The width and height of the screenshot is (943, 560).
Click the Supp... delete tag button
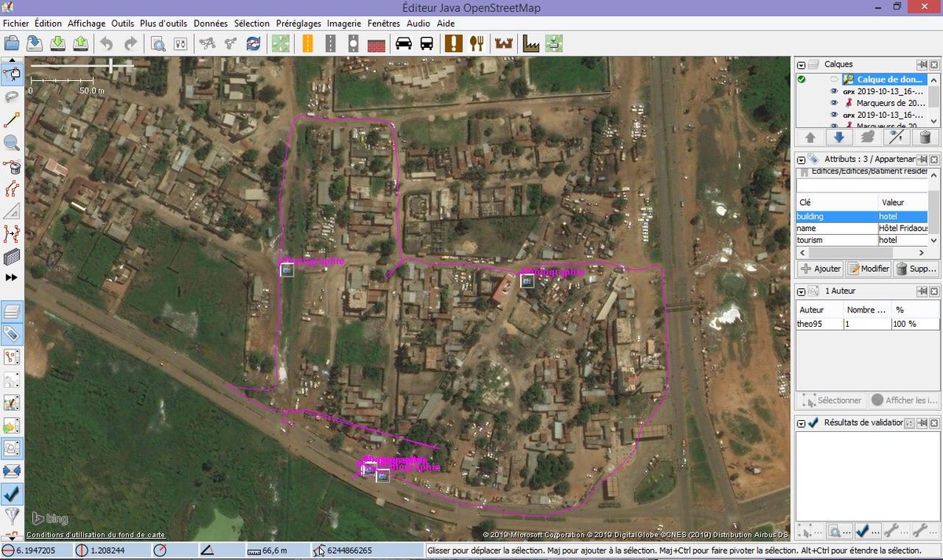[x=916, y=269]
